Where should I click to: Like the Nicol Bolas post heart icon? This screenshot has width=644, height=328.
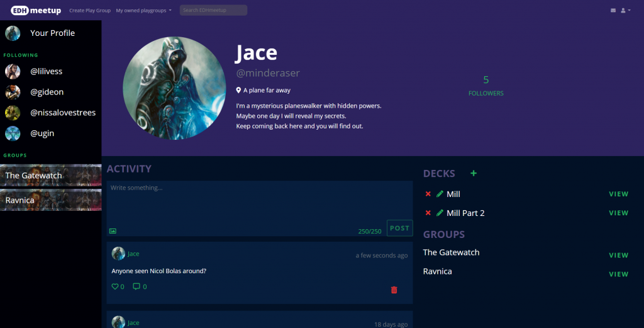115,287
